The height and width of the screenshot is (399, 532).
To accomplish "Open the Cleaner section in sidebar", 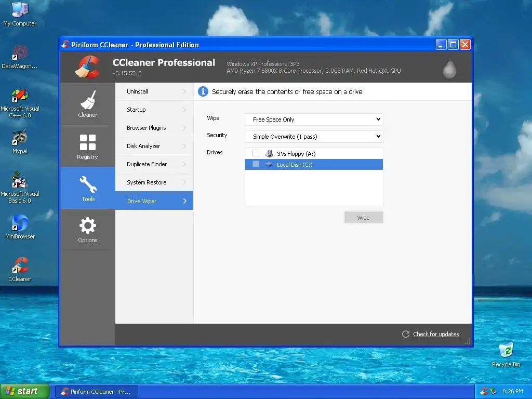I will (87, 104).
